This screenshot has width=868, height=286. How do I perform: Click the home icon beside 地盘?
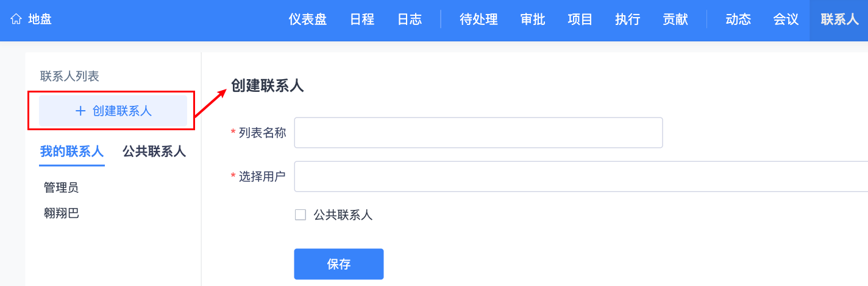(16, 19)
